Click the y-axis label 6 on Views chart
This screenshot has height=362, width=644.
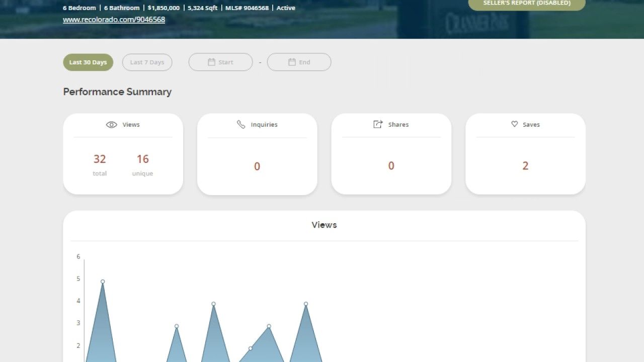tap(78, 256)
